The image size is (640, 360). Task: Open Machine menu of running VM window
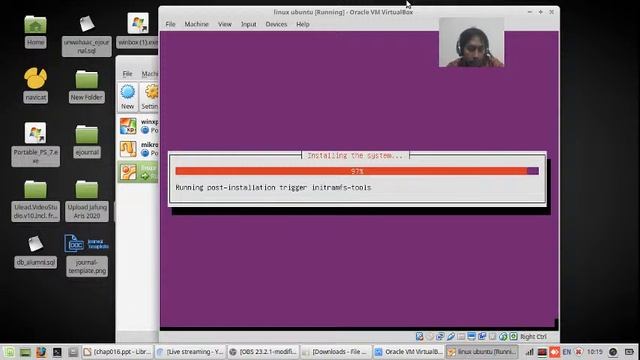196,24
